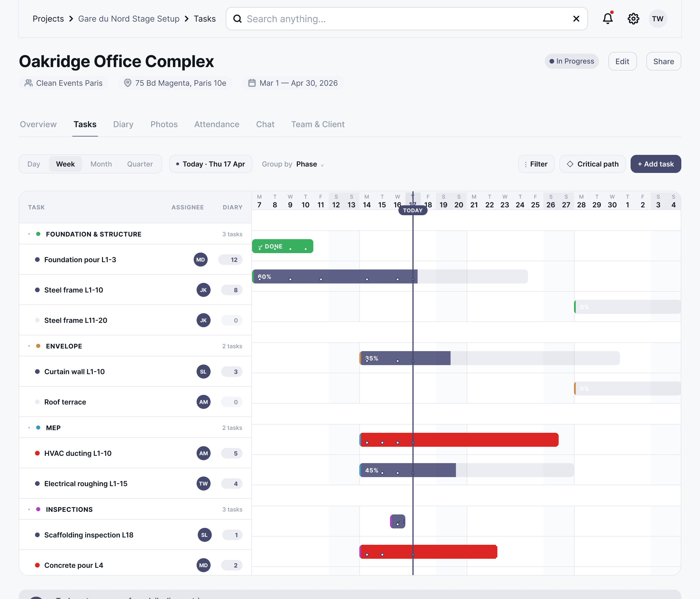This screenshot has height=599, width=700.
Task: Click the 60% Steel frame progress bar
Action: pos(390,276)
